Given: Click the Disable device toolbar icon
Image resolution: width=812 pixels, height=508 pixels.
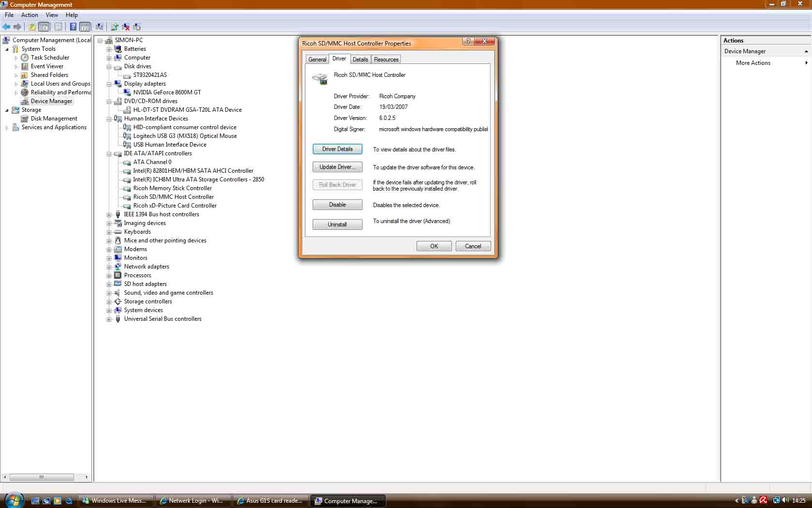Looking at the screenshot, I should click(137, 27).
